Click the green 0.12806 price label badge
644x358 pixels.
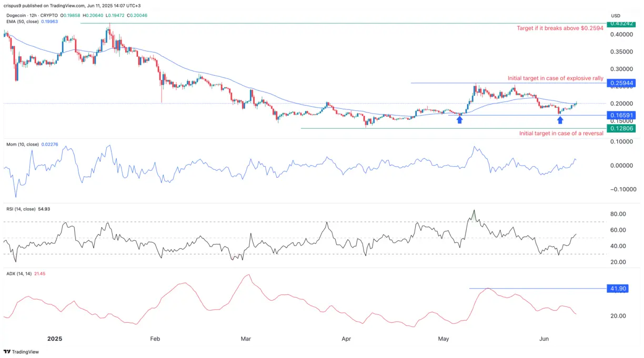(621, 128)
